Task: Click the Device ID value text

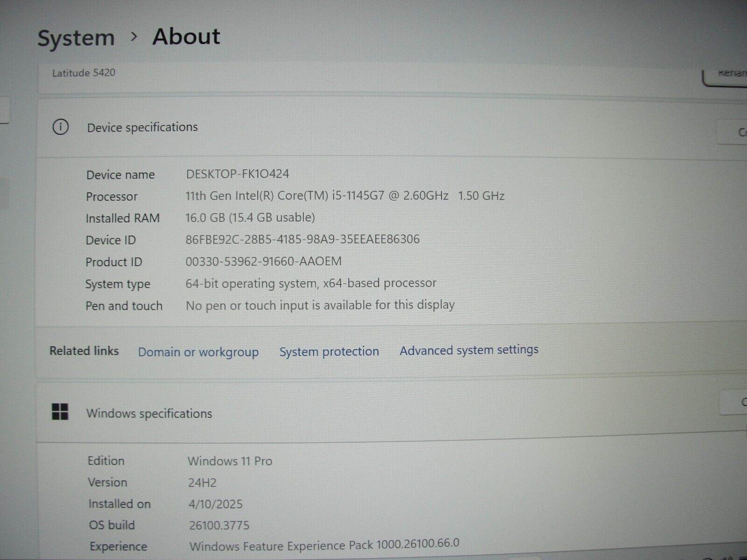Action: pyautogui.click(x=302, y=239)
